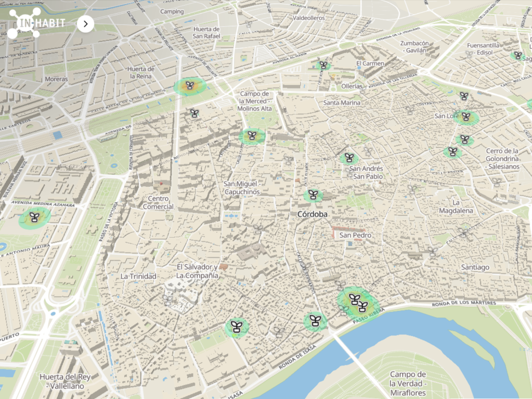Expand the side panel with the chevron button
The height and width of the screenshot is (399, 532).
tap(85, 24)
